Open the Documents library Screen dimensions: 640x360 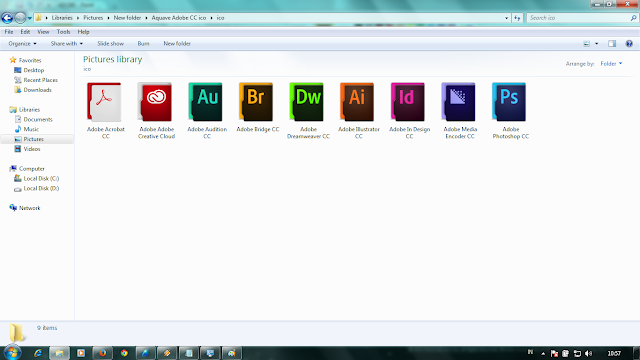point(38,120)
